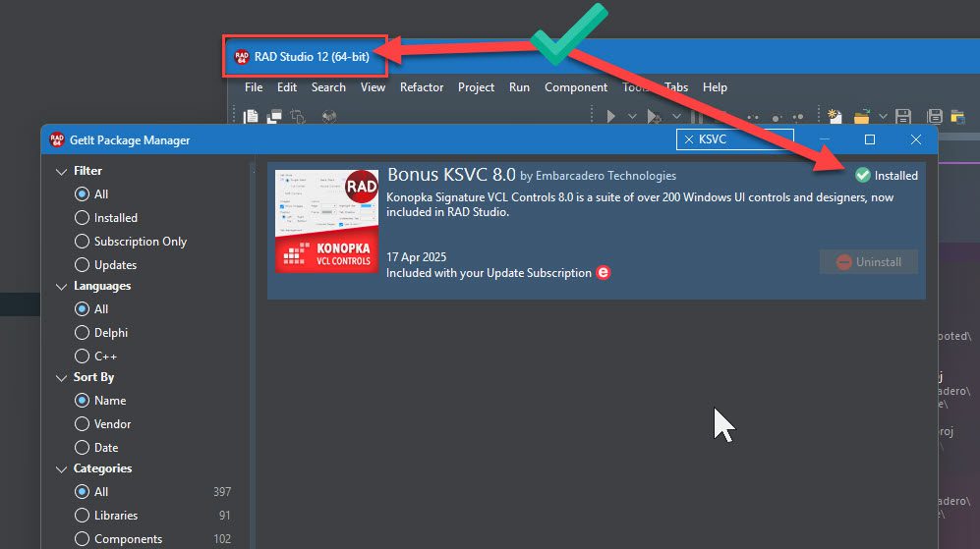The image size is (980, 549).
Task: Click the KSVC search input field
Action: click(735, 139)
